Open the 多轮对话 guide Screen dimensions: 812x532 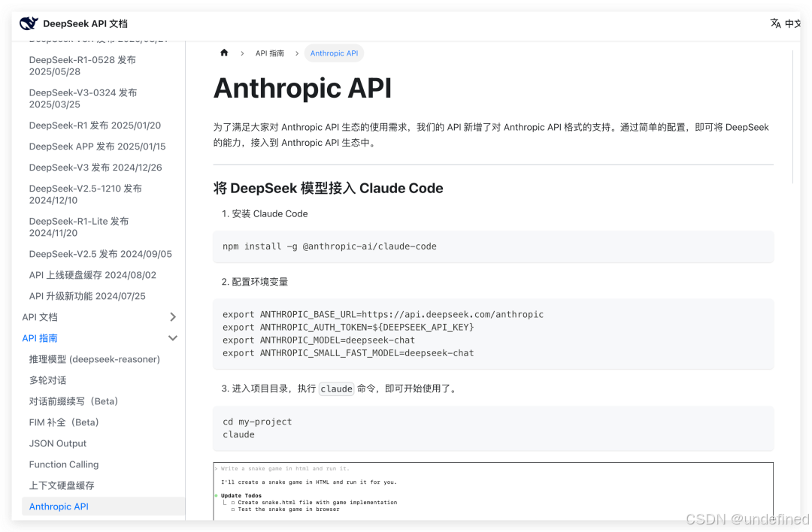point(47,380)
